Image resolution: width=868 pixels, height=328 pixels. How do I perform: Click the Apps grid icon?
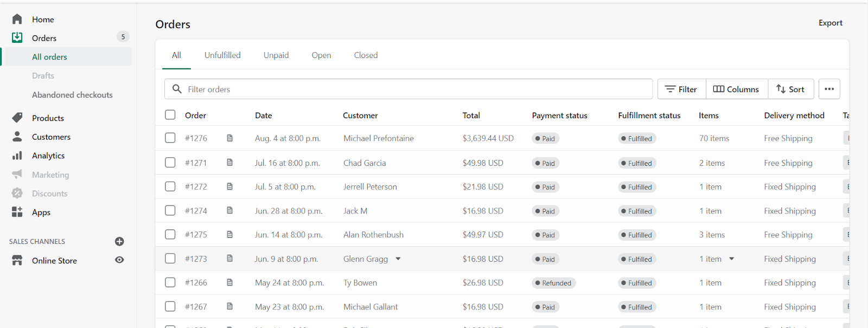(17, 212)
